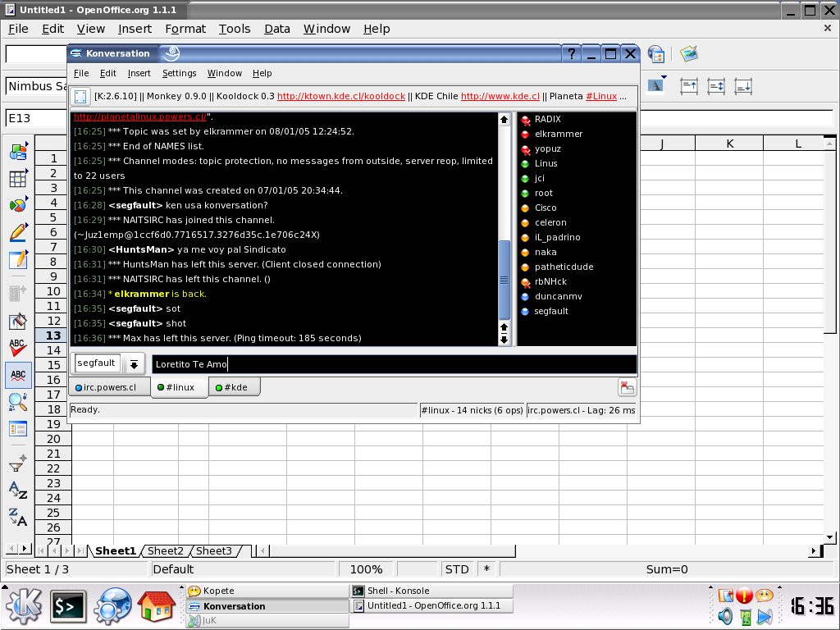Viewport: 840px width, 630px height.
Task: Click the 100% zoom status field
Action: point(366,569)
